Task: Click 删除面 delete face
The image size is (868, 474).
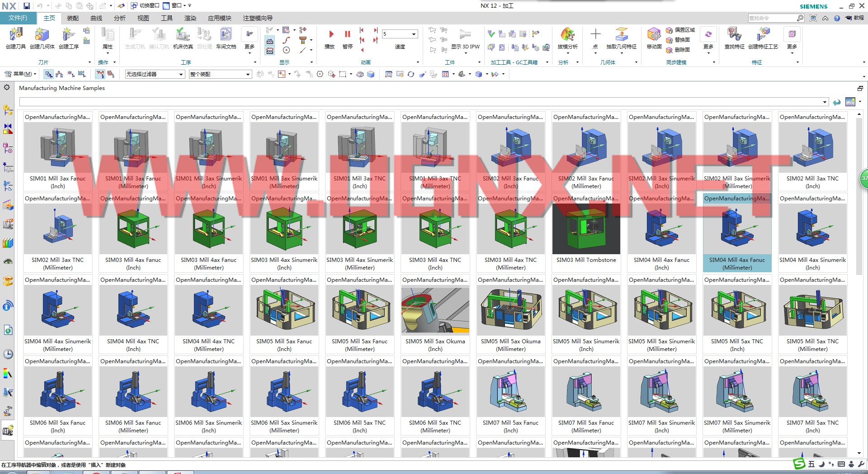Action: [x=678, y=50]
